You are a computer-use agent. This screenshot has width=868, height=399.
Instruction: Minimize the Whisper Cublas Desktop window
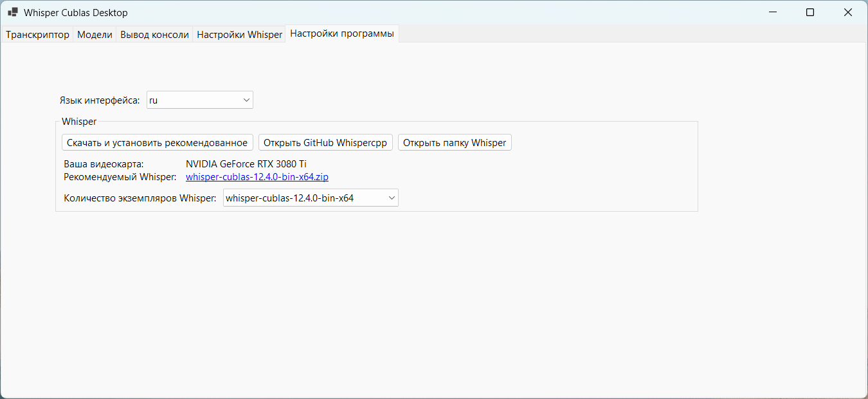click(x=772, y=12)
